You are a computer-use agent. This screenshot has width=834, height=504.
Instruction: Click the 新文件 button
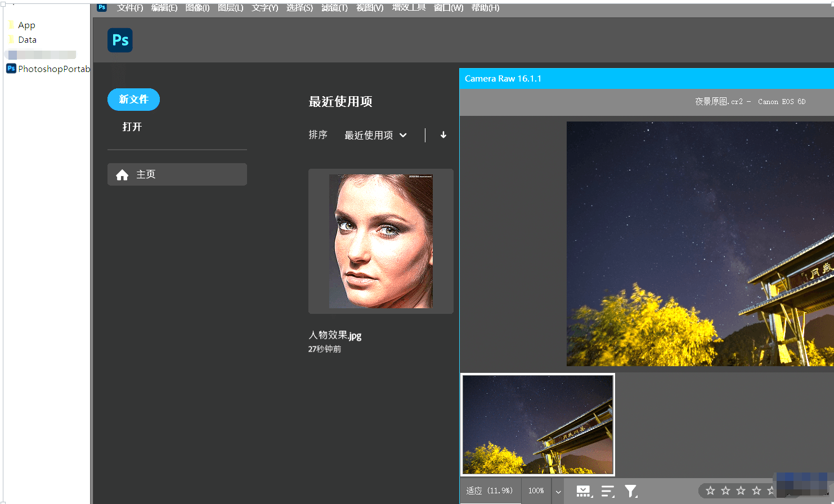(x=133, y=100)
